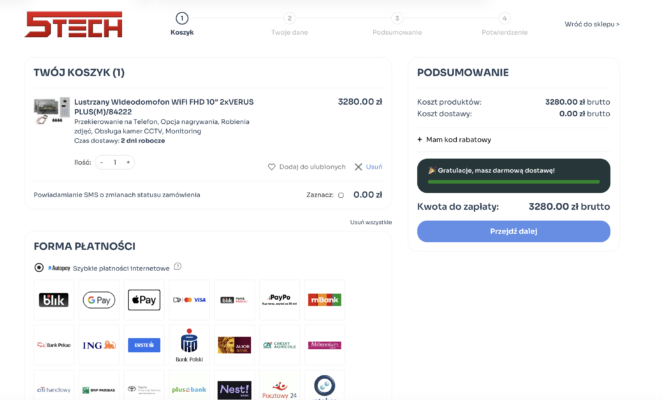The height and width of the screenshot is (400, 663).
Task: Select Mastercard/Visa card payment tile
Action: [x=189, y=300]
